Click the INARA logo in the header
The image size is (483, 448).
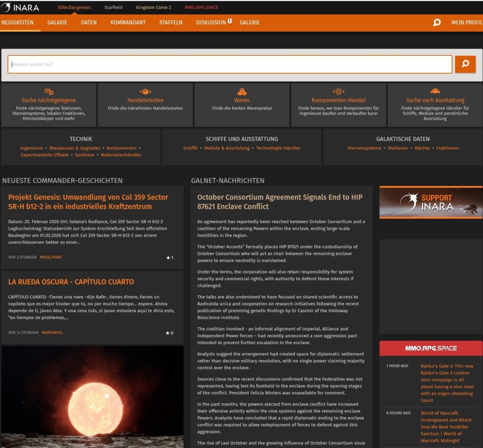pos(20,8)
